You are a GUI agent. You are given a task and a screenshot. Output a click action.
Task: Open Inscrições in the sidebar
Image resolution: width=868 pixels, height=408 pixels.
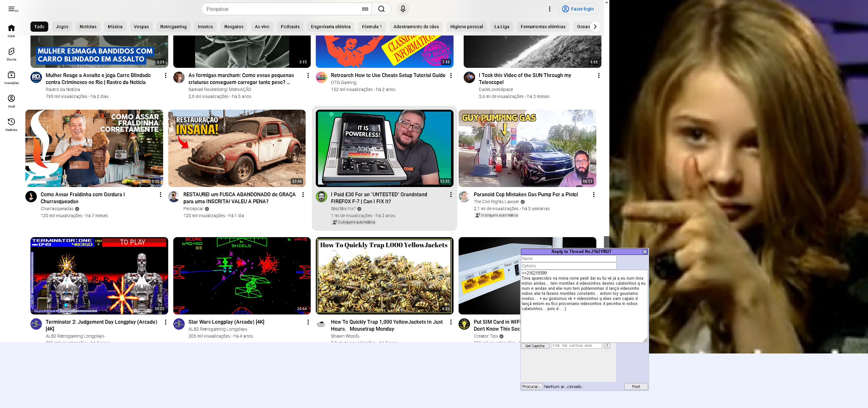click(11, 77)
